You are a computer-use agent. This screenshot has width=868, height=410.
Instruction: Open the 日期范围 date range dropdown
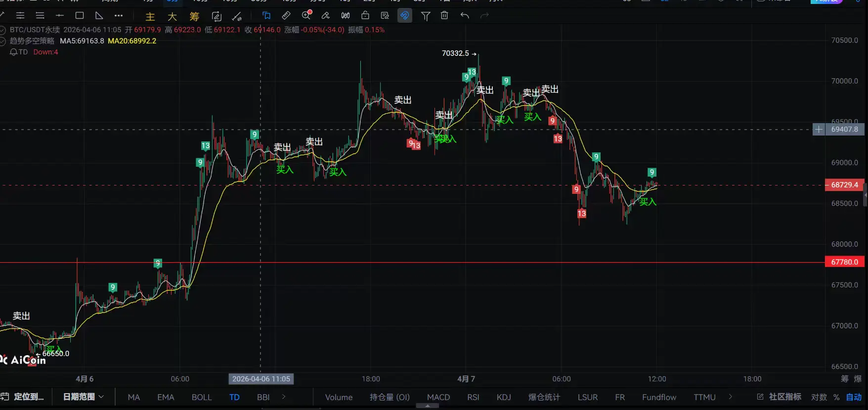84,397
